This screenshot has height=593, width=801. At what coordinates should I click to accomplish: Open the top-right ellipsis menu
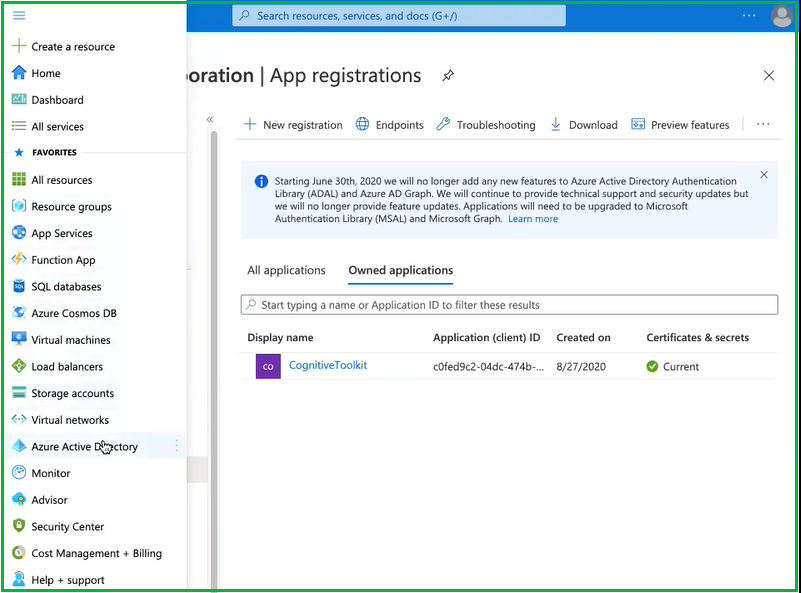(748, 15)
